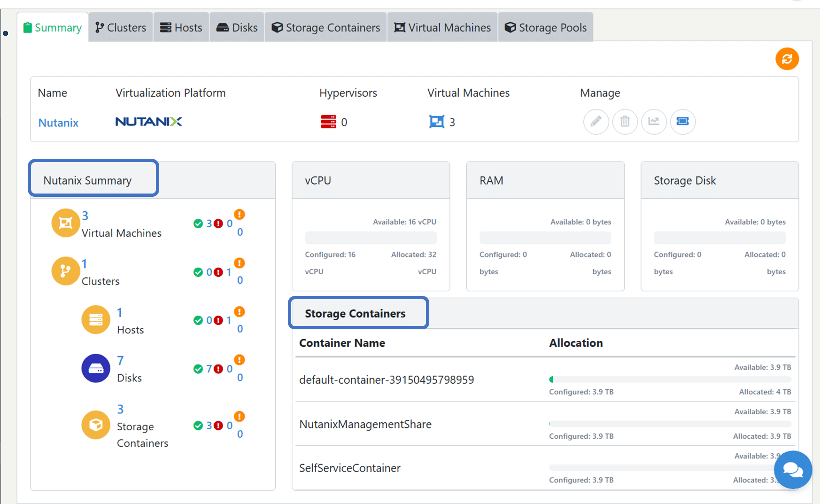Click the Virtual Machines summary label
This screenshot has width=820, height=504.
(122, 233)
